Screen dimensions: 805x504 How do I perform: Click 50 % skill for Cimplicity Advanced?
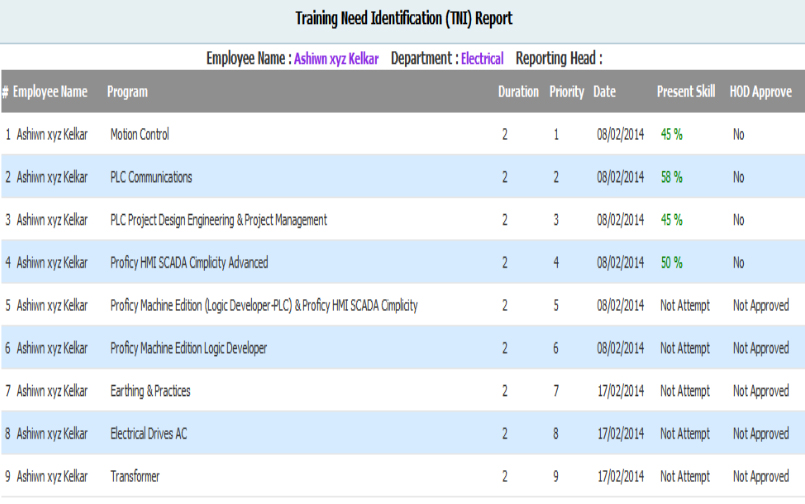(x=672, y=262)
